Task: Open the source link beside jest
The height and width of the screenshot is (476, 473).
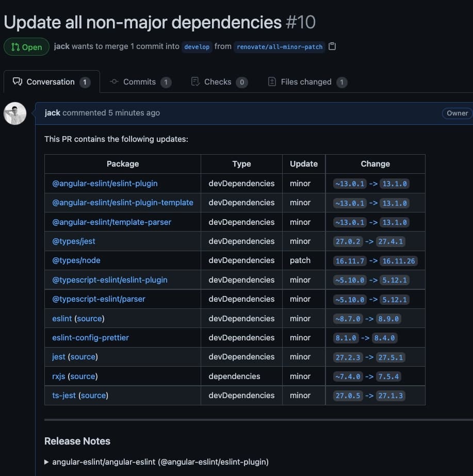Action: [83, 357]
